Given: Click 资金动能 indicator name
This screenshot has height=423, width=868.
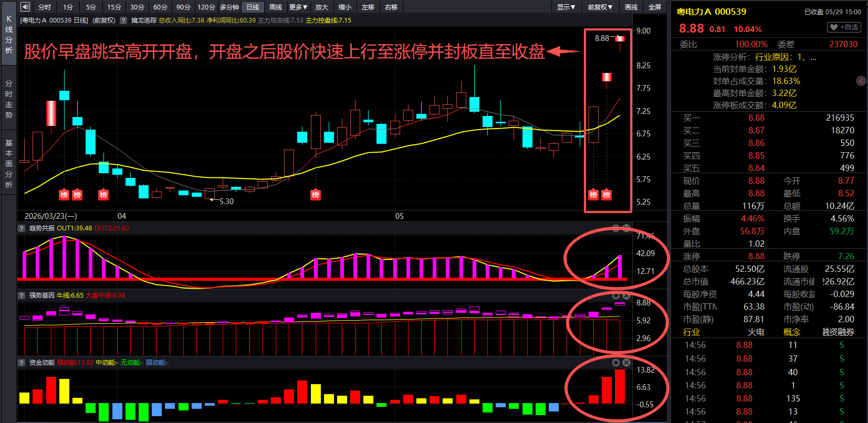Looking at the screenshot, I should pyautogui.click(x=41, y=363).
